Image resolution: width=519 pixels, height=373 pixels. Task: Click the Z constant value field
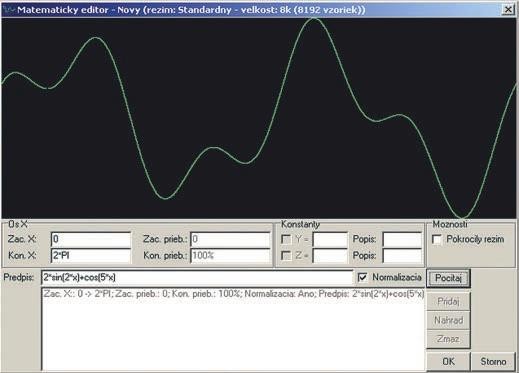point(330,256)
